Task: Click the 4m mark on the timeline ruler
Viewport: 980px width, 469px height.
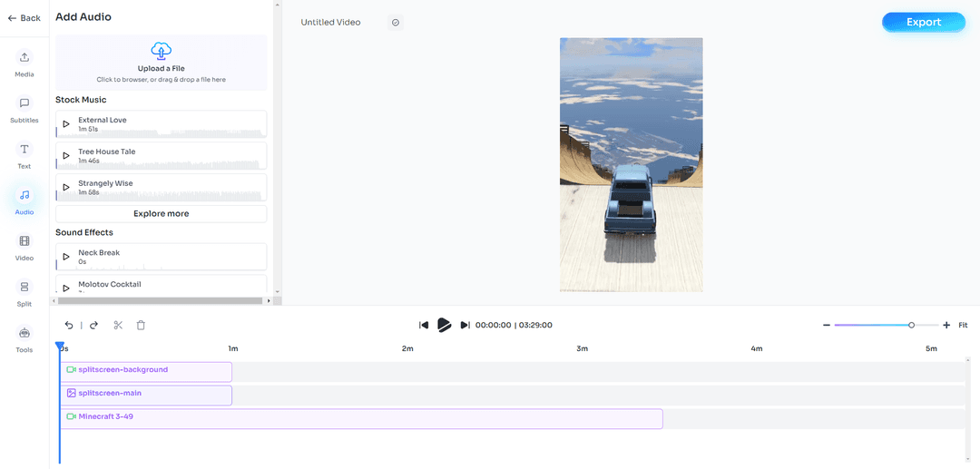Action: [x=757, y=348]
